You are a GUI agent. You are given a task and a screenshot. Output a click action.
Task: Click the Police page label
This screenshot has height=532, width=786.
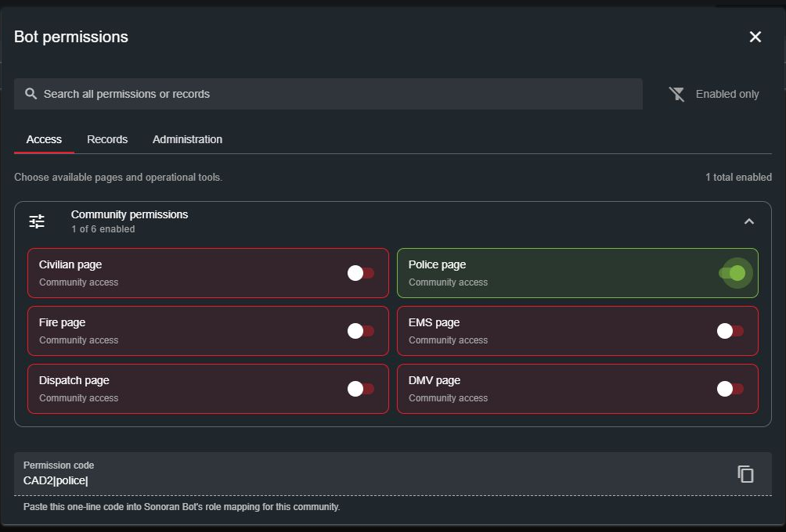(437, 264)
